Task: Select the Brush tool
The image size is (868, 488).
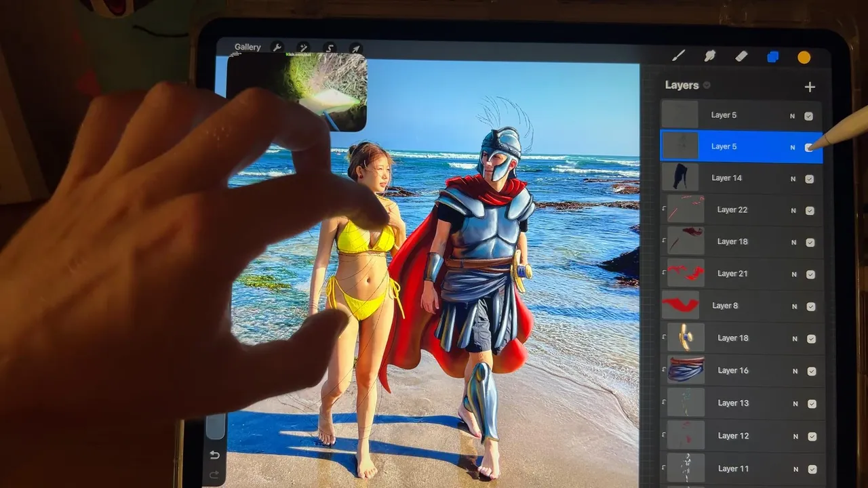Action: (x=678, y=56)
